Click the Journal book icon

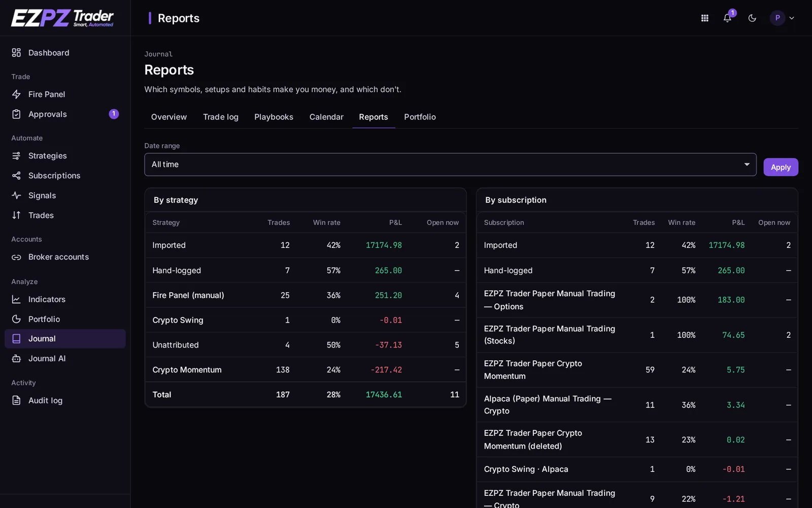(16, 339)
